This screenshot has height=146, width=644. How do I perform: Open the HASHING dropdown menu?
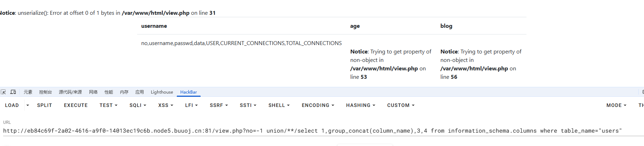[x=361, y=105]
